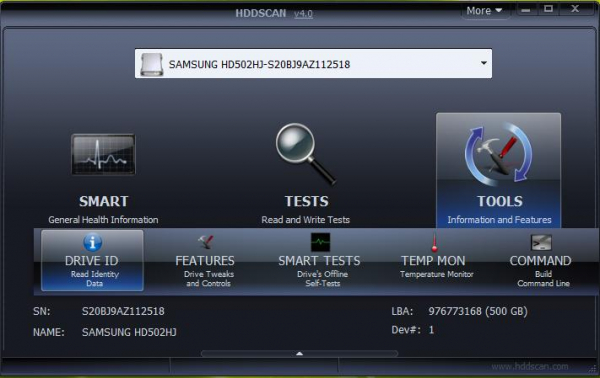Launch SMART TESTS offline self-tests icon
This screenshot has width=600, height=378.
[x=320, y=242]
